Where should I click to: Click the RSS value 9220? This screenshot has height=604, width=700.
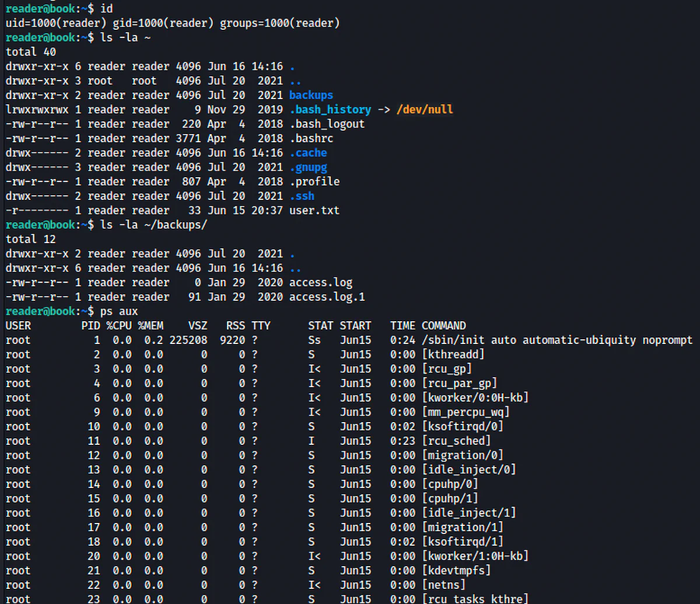point(233,340)
